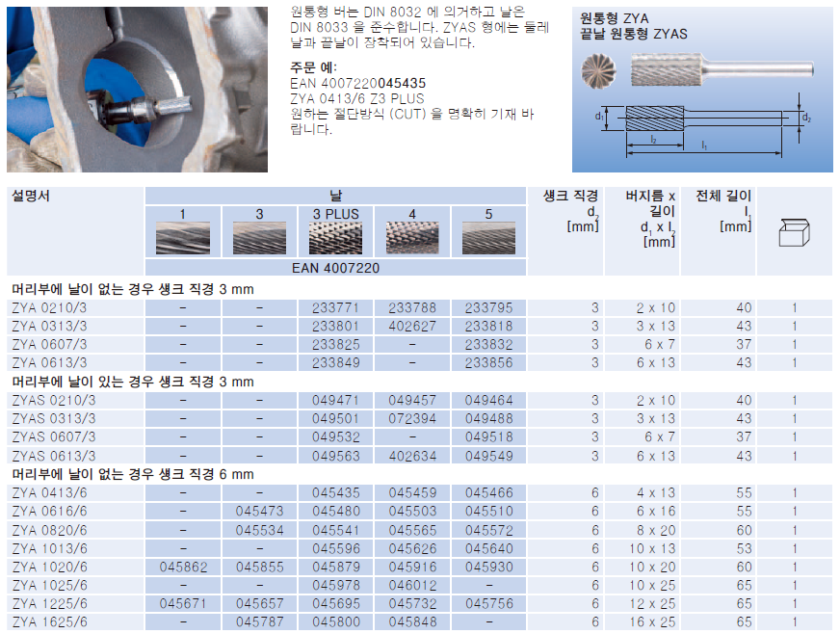The width and height of the screenshot is (840, 634).
Task: Click the ZYAS 0607/3 row label
Action: (x=54, y=437)
